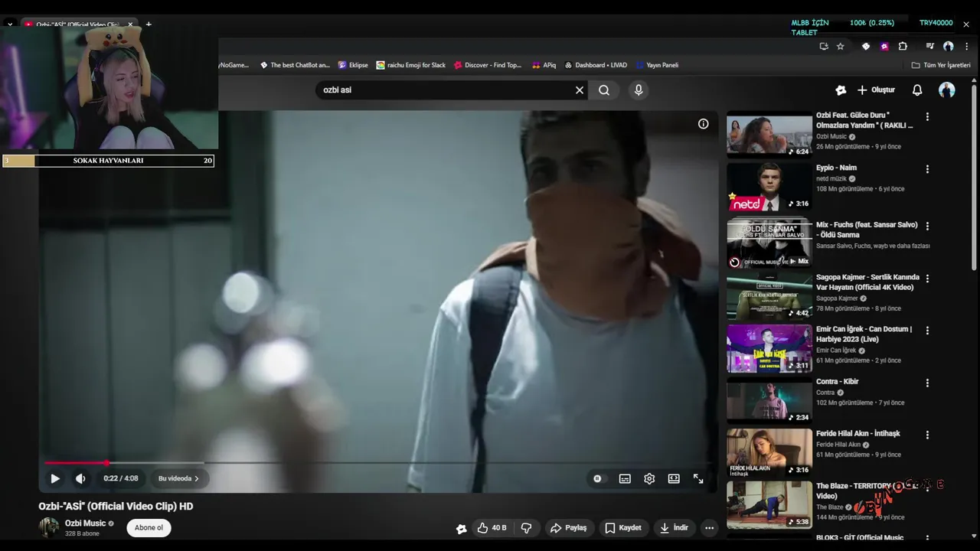Open the "Tüm Yer İşaretleri" bookmarks folder

(941, 65)
